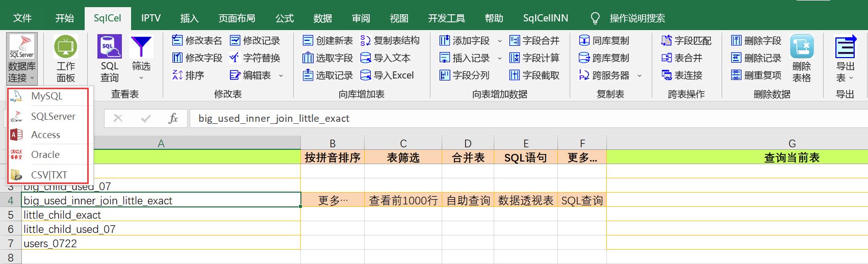Cancel entry with the formula bar X
868x264 pixels.
point(118,118)
